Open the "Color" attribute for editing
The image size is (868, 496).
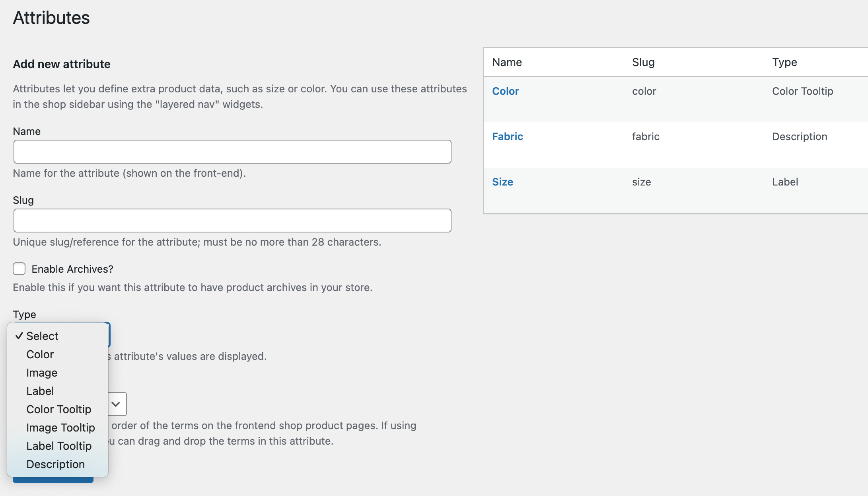coord(505,91)
